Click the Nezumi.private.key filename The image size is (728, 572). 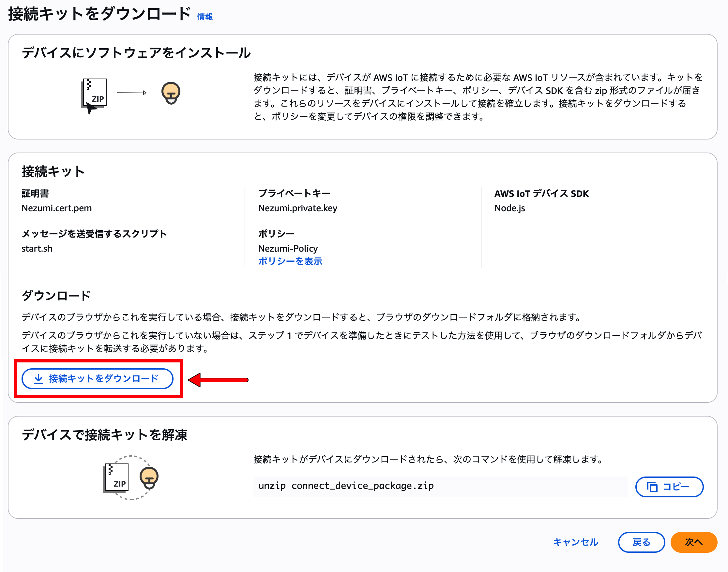click(x=297, y=208)
